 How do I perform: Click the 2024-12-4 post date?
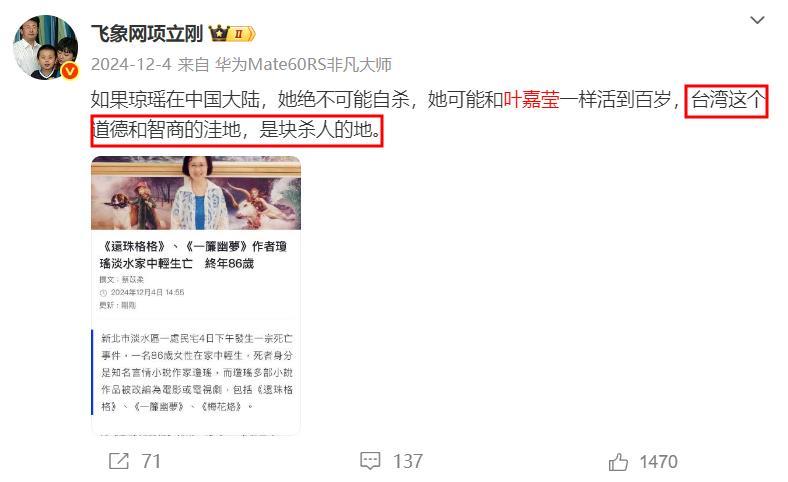[131, 64]
